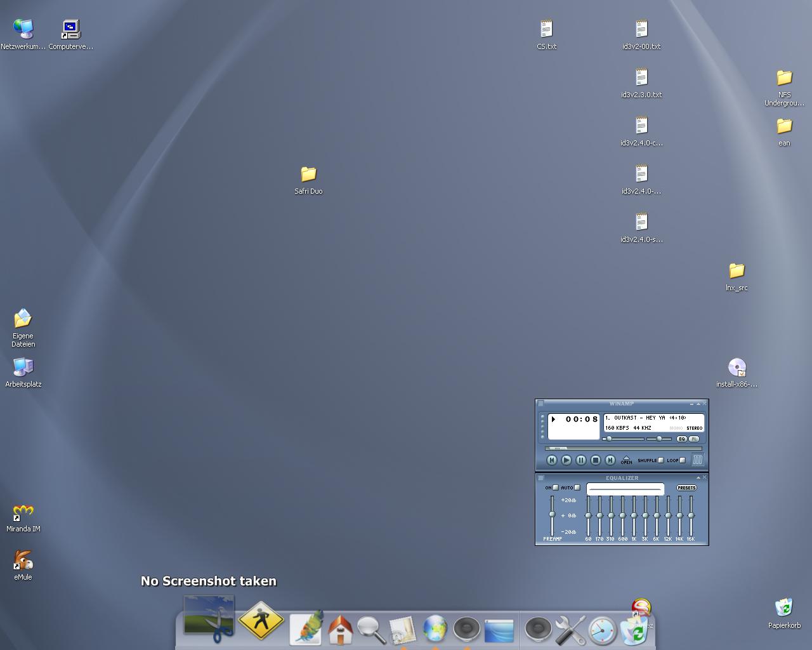Screen dimensions: 812x650
Task: Click the equalizer PREAMP slider
Action: [552, 515]
